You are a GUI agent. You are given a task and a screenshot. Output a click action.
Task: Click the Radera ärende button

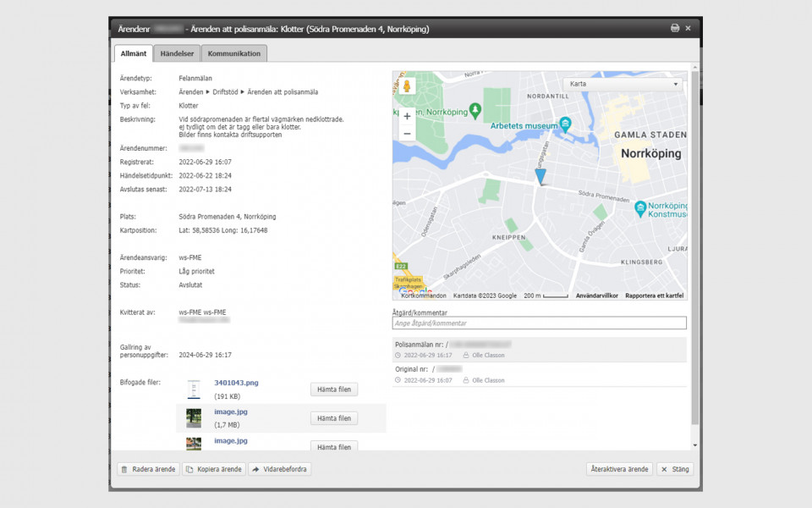[148, 469]
